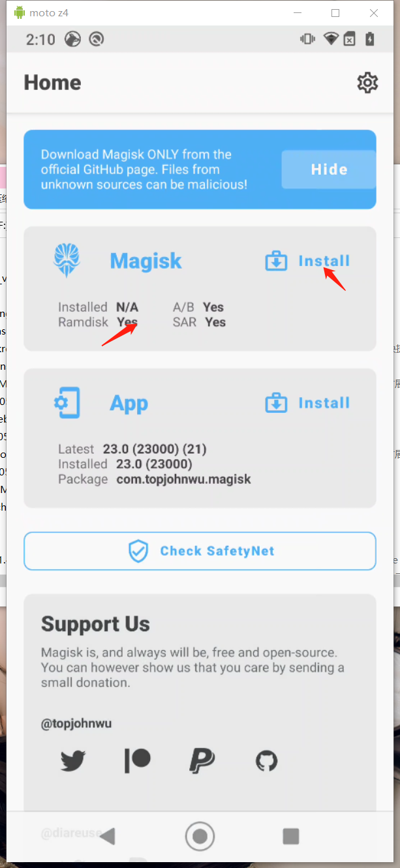Run Check SafetyNet
The height and width of the screenshot is (868, 400).
click(200, 551)
